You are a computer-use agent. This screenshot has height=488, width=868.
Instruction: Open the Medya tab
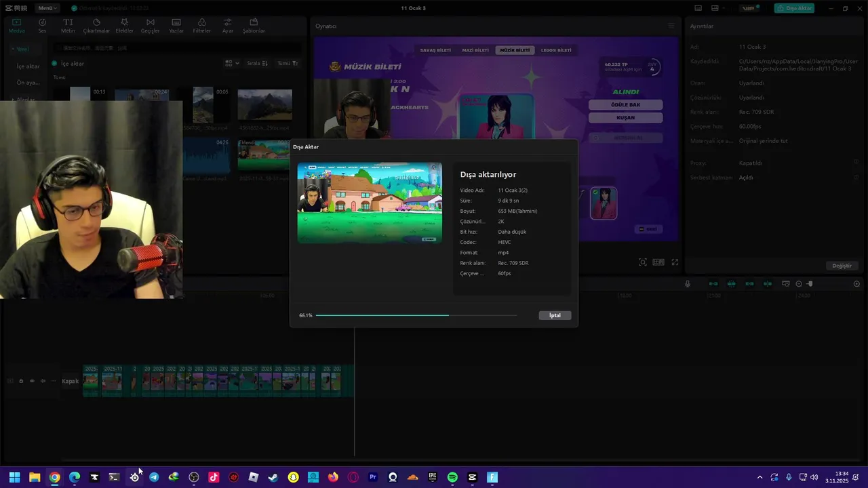(16, 26)
